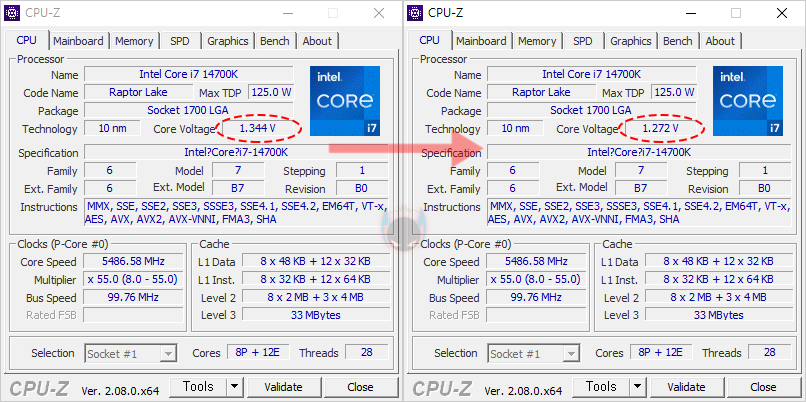This screenshot has height=402, width=806.
Task: Click Socket 1700 LGA package in left window
Action: point(189,110)
